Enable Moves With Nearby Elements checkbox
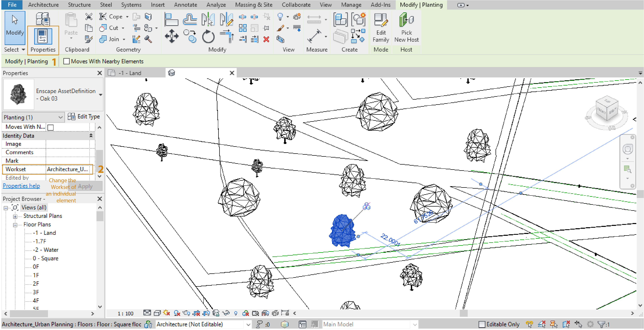The width and height of the screenshot is (644, 330). [x=66, y=61]
